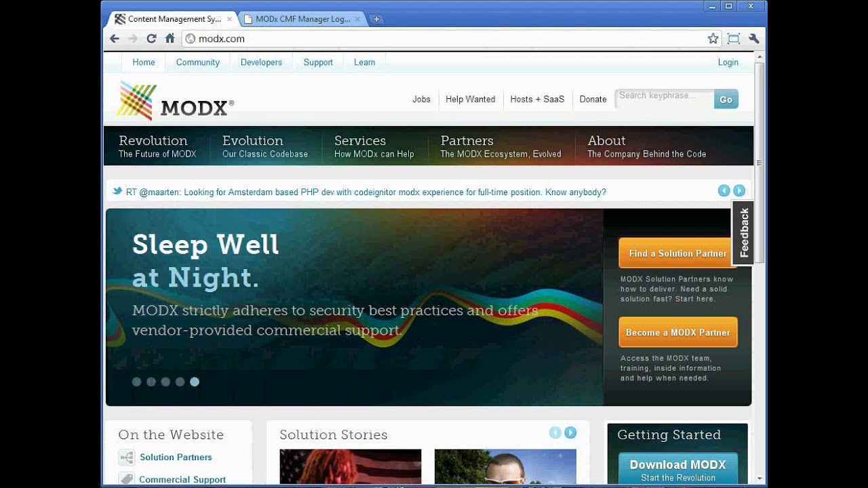Select the fifth banner slide dot
This screenshot has height=488, width=868.
tap(195, 382)
